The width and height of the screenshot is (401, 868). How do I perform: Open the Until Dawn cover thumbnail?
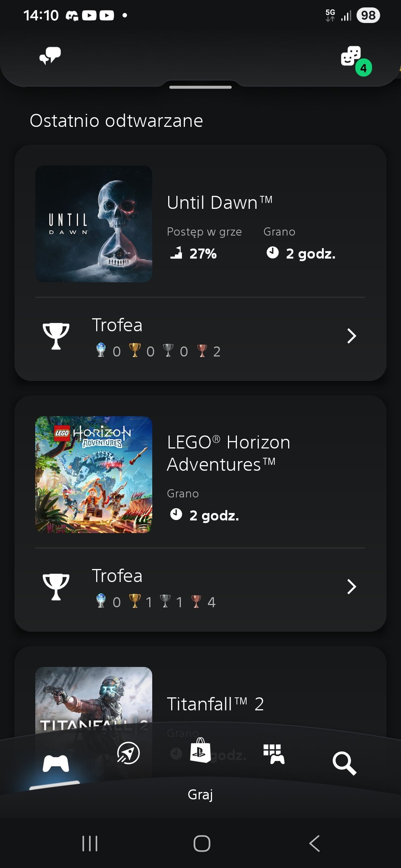[x=94, y=224]
